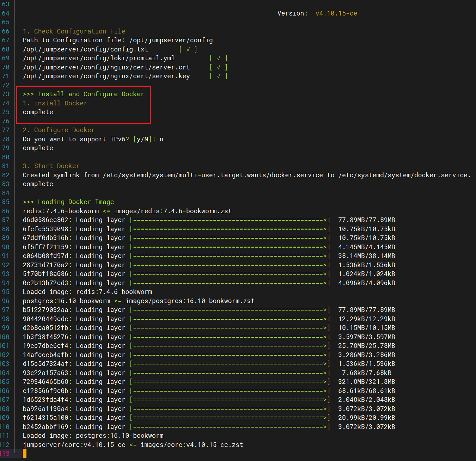Click the '>>> Loading Docker Image' heading
The image size is (476, 461).
pyautogui.click(x=68, y=202)
